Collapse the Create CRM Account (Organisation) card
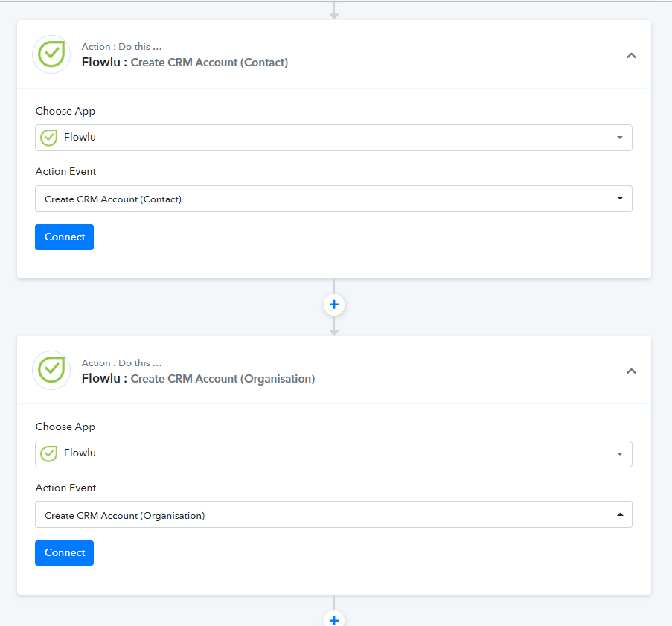 tap(631, 371)
